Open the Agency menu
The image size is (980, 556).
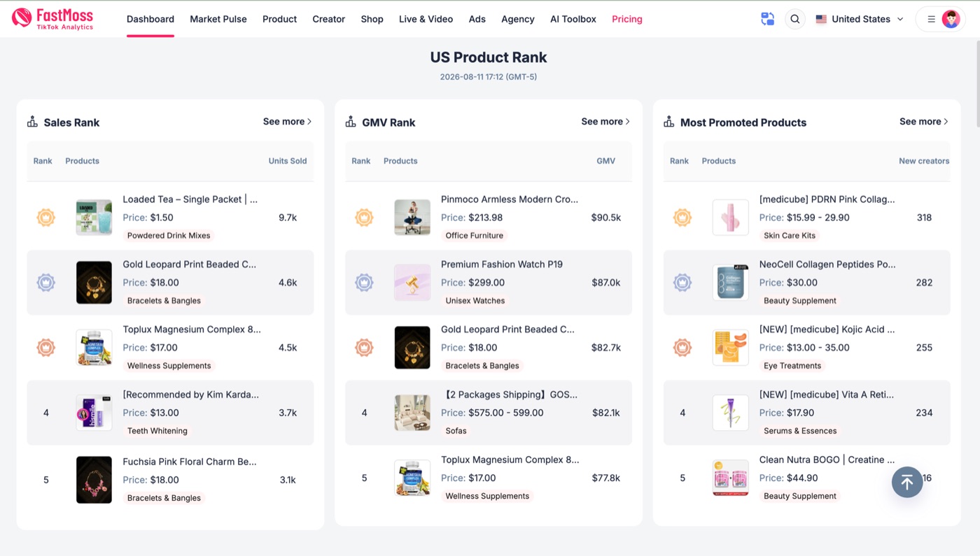(x=518, y=20)
